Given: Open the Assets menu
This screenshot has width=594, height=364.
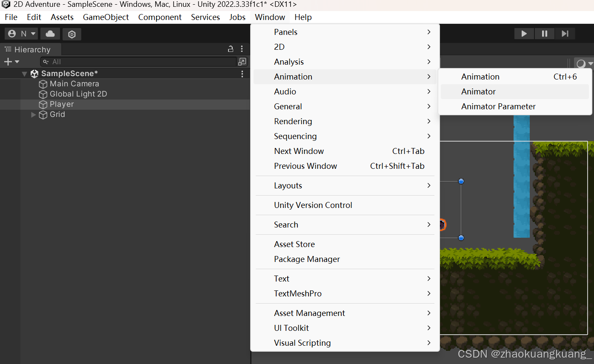Looking at the screenshot, I should point(62,17).
